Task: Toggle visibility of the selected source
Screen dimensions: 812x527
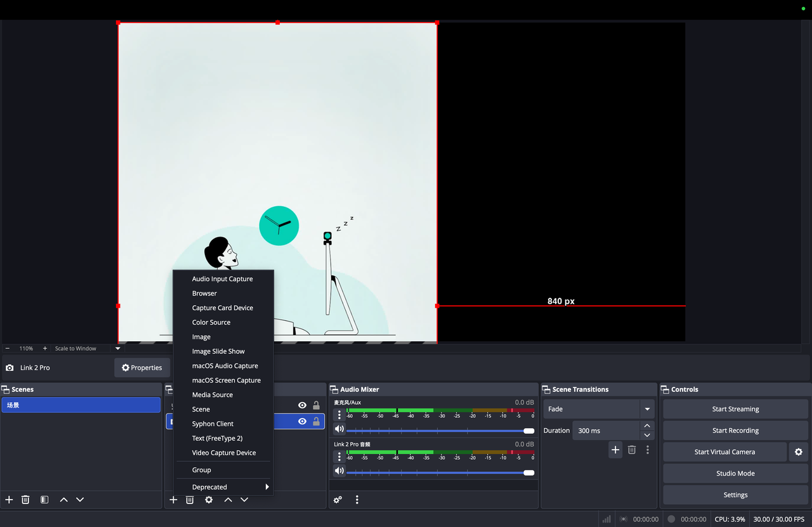Action: pos(302,421)
